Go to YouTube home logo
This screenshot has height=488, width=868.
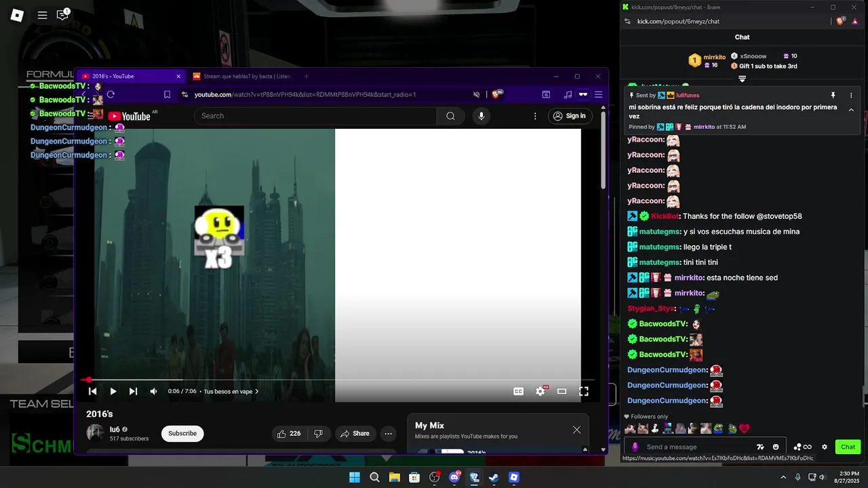pyautogui.click(x=129, y=116)
